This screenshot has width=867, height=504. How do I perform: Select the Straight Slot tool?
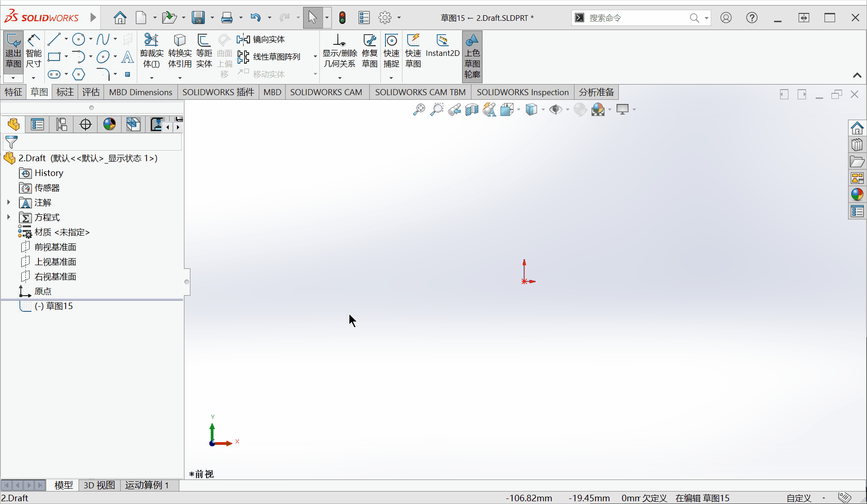tap(54, 74)
